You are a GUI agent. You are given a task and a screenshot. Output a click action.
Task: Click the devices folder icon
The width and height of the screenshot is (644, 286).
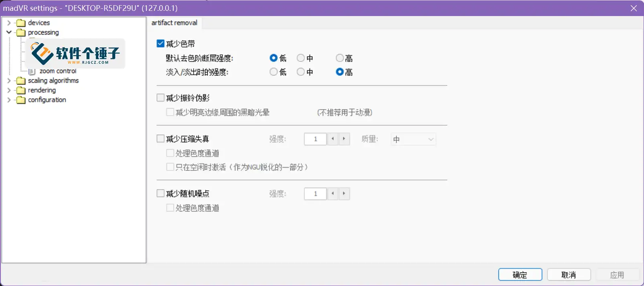tap(21, 23)
